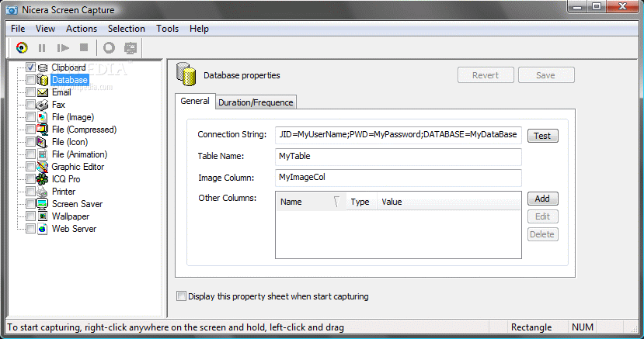The height and width of the screenshot is (339, 644).
Task: Tick the File (Animation) checkbox
Action: tap(31, 154)
